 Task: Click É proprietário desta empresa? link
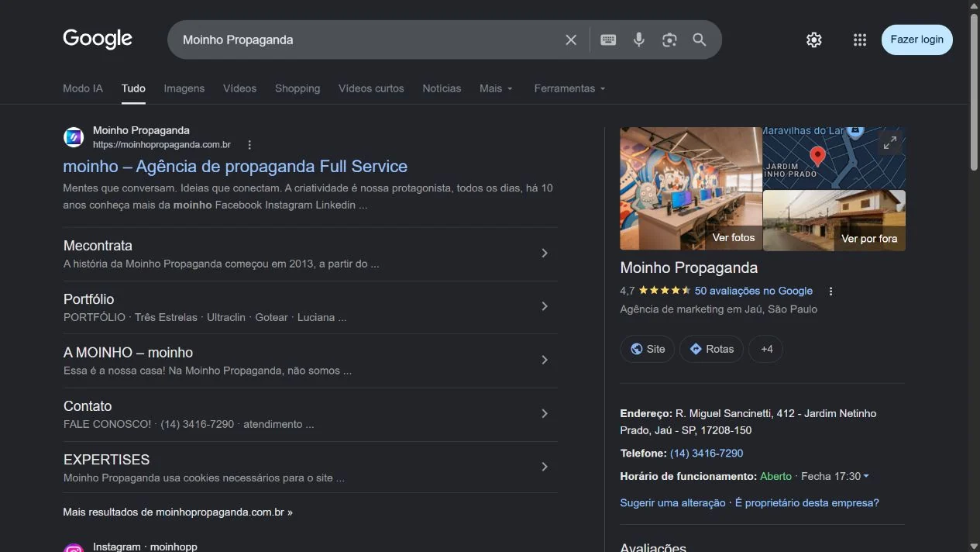tap(807, 503)
